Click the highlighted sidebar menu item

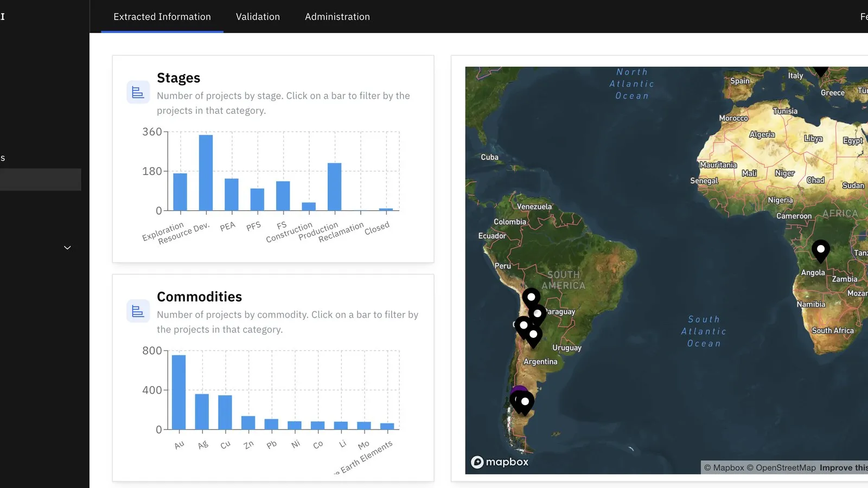tap(41, 179)
